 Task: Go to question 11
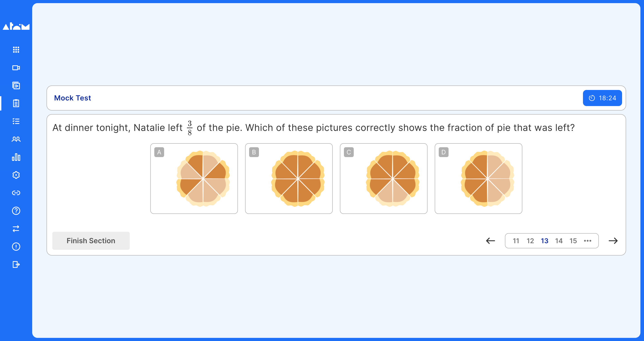tap(516, 241)
